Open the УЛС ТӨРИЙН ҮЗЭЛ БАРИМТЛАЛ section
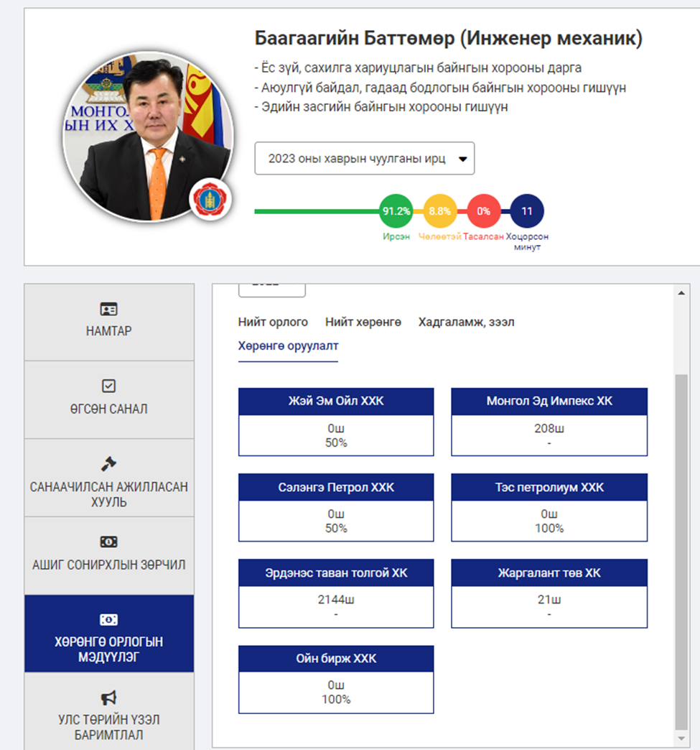The width and height of the screenshot is (700, 750). 109,712
